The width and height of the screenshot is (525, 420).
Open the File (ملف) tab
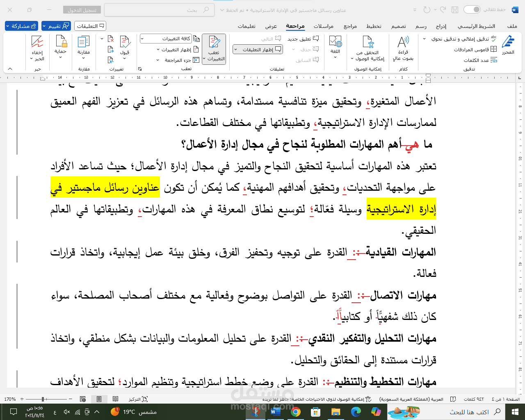coord(512,26)
